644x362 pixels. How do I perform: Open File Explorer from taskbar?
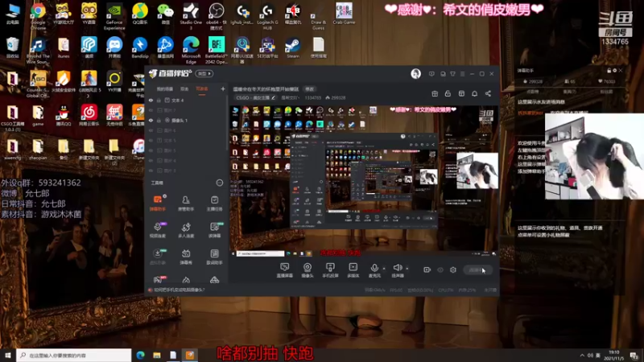coord(157,356)
